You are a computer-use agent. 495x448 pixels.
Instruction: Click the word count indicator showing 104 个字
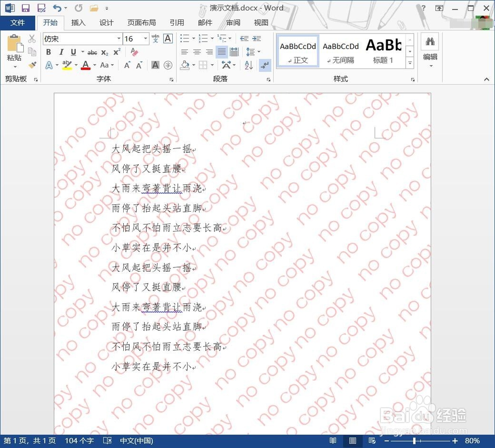[x=78, y=440]
